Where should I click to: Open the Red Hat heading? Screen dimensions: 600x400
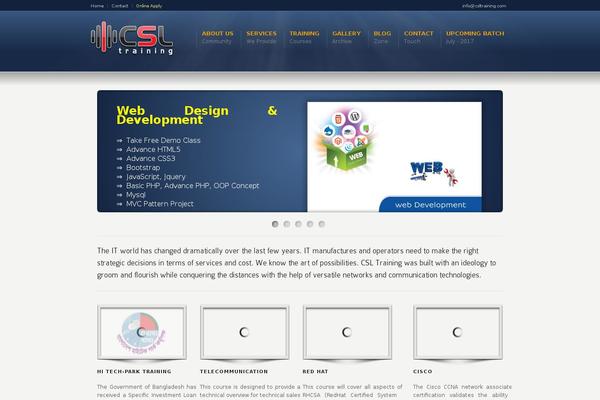[x=315, y=371]
